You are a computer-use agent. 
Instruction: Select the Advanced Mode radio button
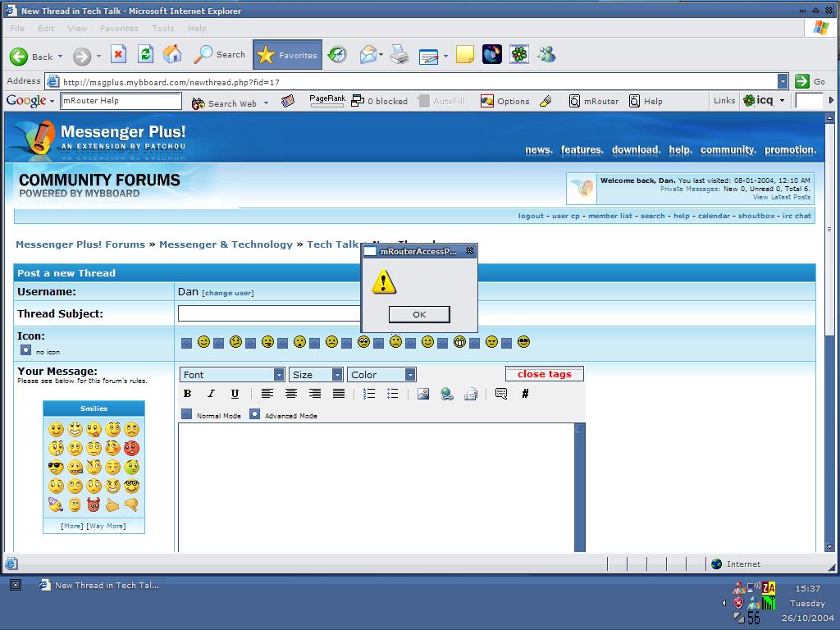[254, 414]
